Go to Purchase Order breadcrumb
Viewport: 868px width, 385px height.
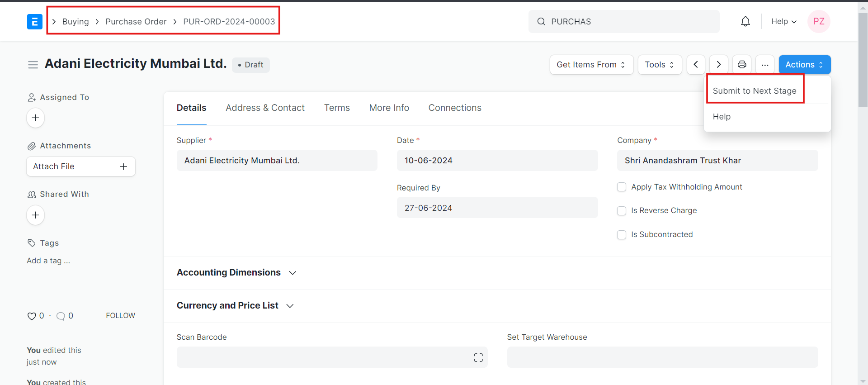tap(136, 22)
